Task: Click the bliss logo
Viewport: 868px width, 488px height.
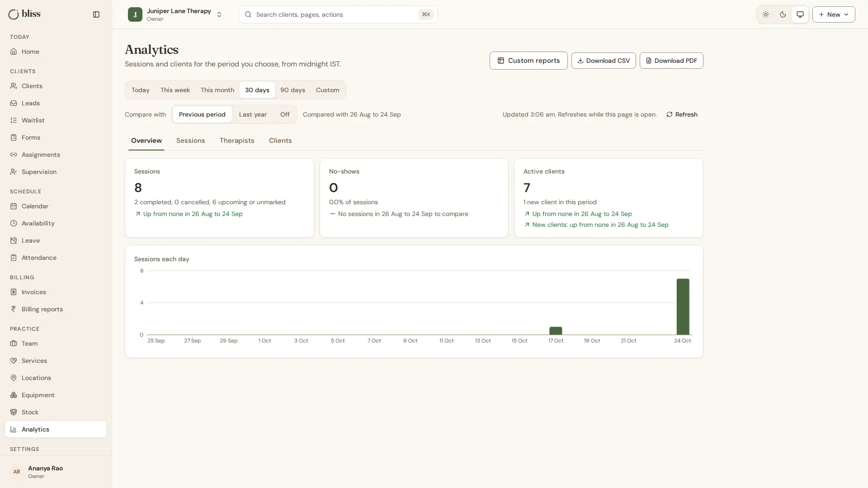Action: pyautogui.click(x=24, y=14)
